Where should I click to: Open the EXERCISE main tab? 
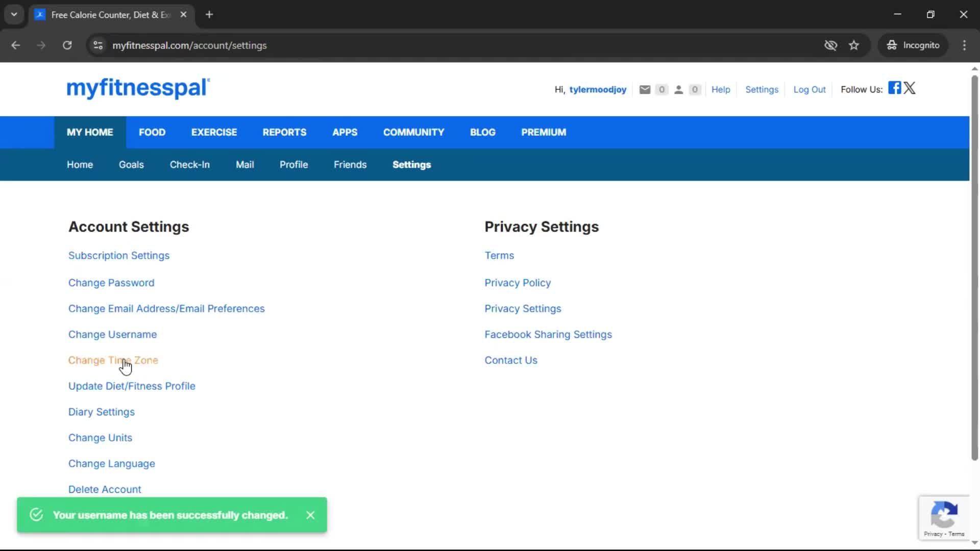214,132
